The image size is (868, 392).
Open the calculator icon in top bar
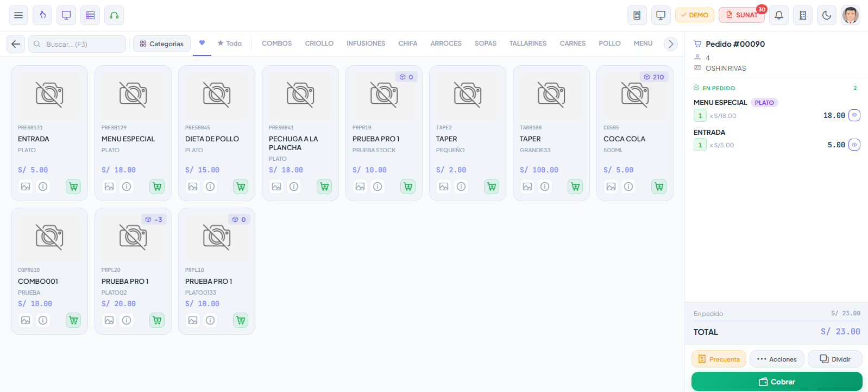click(x=637, y=15)
